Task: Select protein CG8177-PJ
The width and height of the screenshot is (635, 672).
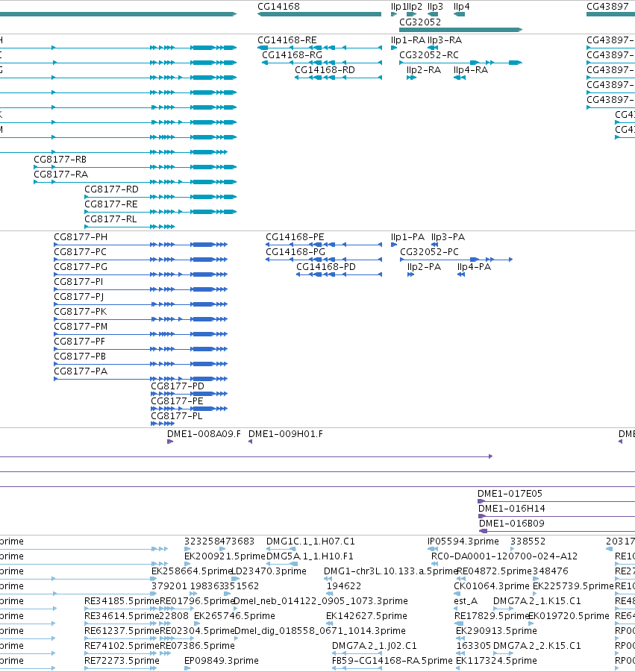Action: (79, 297)
